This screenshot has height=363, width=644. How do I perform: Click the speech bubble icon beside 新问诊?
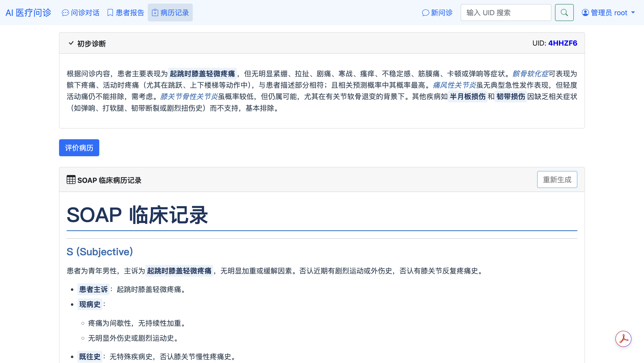tap(425, 13)
